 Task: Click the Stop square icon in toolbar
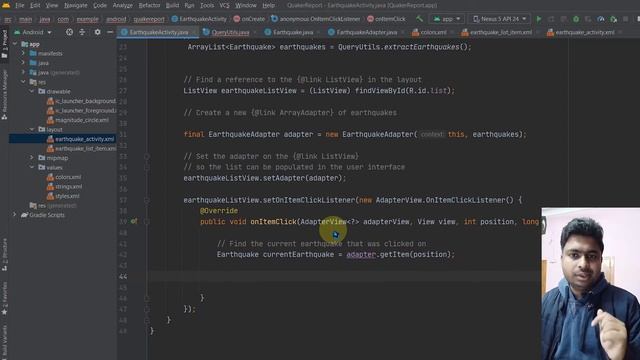pyautogui.click(x=626, y=19)
